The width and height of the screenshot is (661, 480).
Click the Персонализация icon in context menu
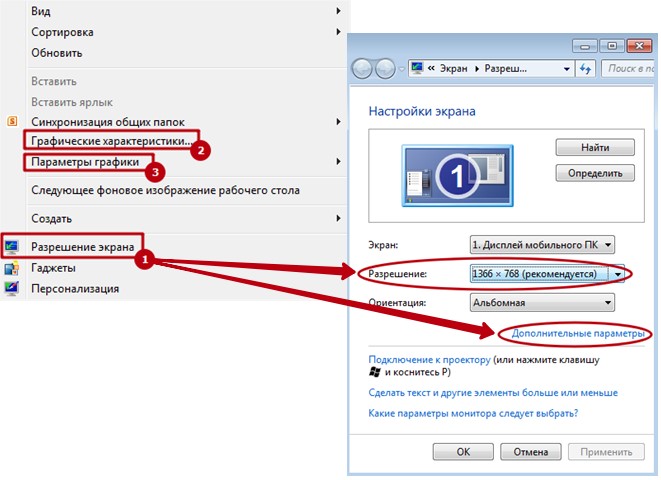tap(11, 289)
